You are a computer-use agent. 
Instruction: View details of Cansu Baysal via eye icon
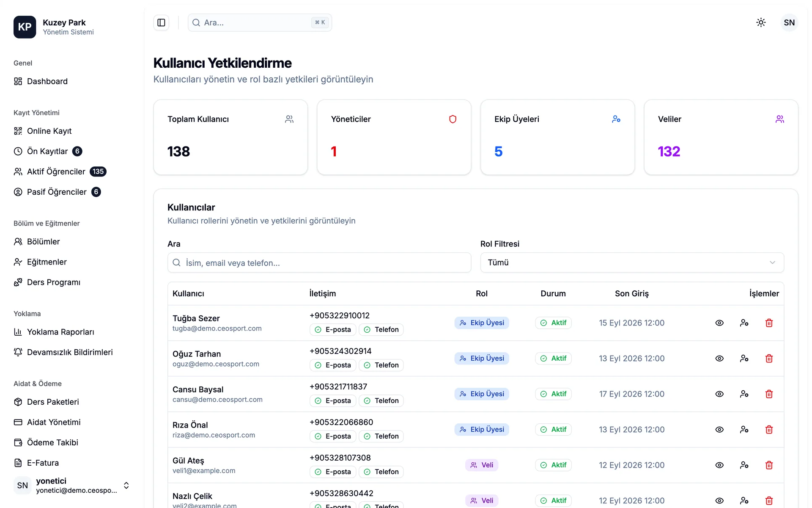tap(719, 394)
